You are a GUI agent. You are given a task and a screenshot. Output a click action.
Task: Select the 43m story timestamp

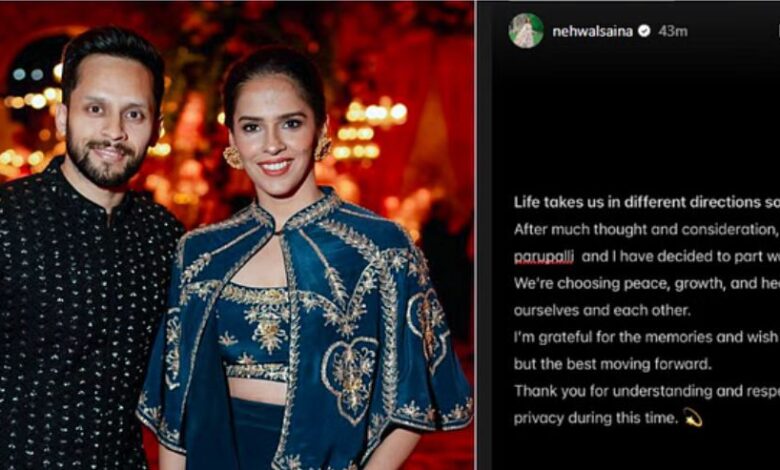[x=673, y=31]
